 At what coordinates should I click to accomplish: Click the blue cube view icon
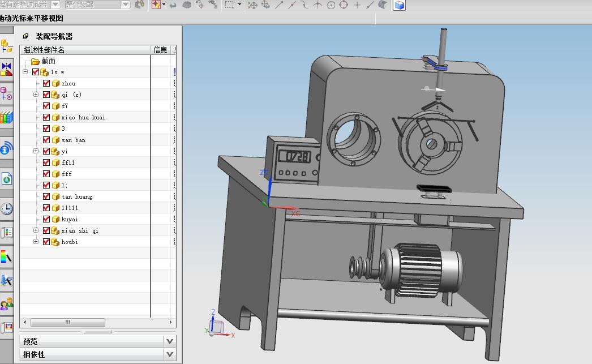click(400, 5)
